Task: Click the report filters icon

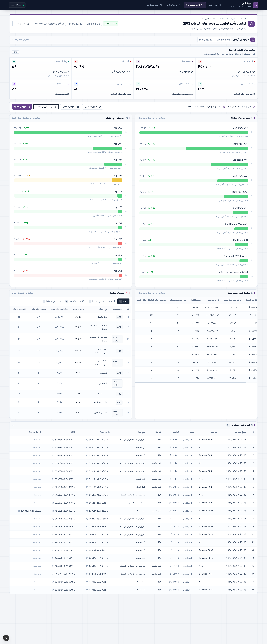Action: coord(253,40)
